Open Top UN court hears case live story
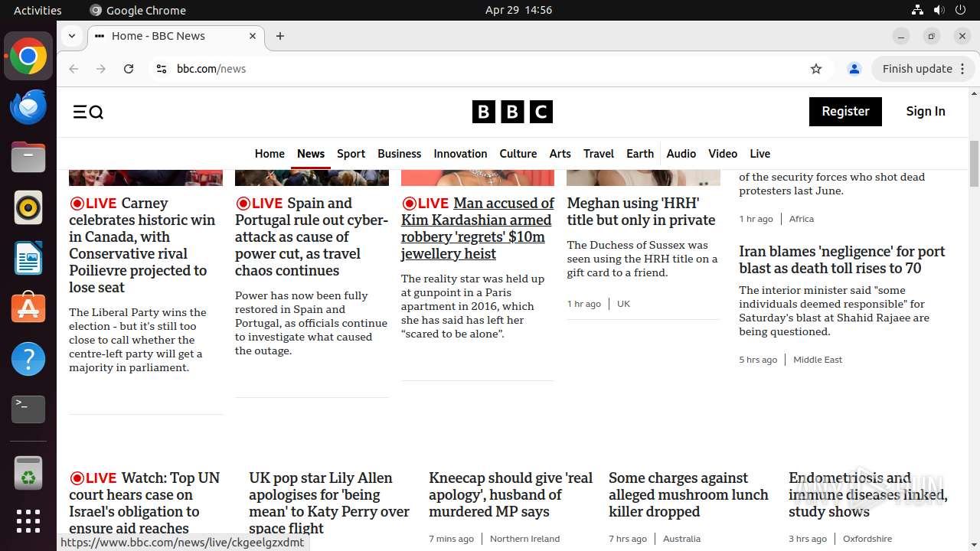The width and height of the screenshot is (980, 551). click(x=145, y=503)
